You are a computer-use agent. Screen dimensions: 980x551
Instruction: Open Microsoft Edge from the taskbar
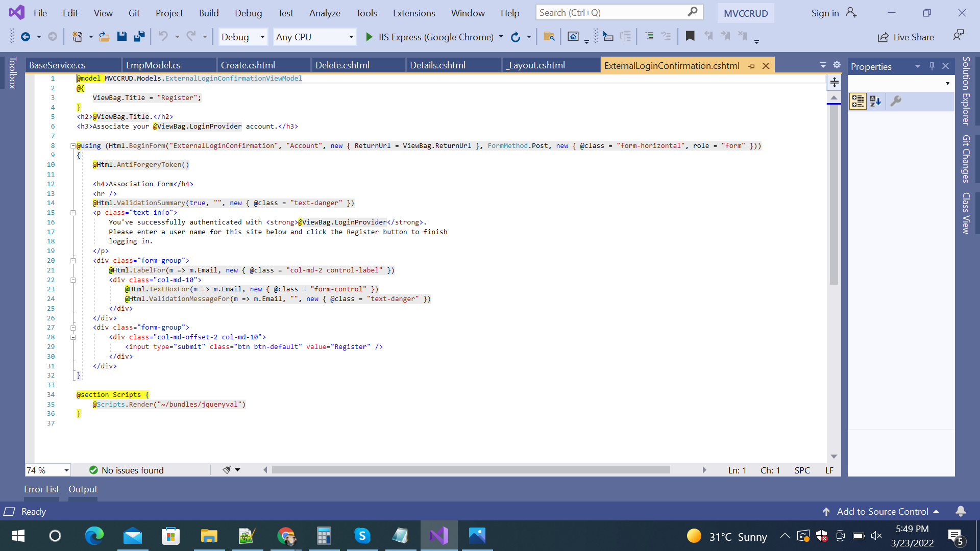(94, 536)
